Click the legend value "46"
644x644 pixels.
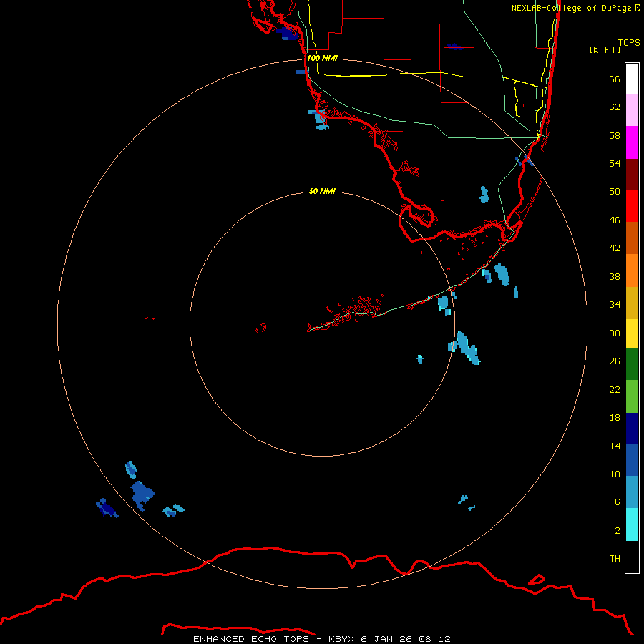(x=615, y=220)
